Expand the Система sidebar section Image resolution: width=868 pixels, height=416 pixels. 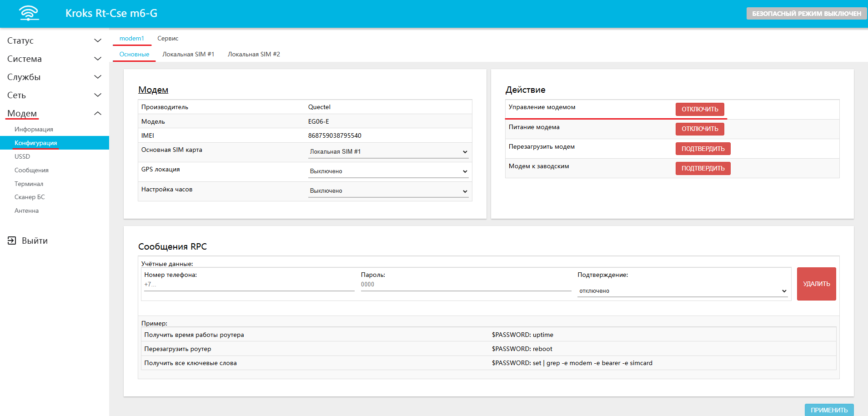(x=54, y=59)
